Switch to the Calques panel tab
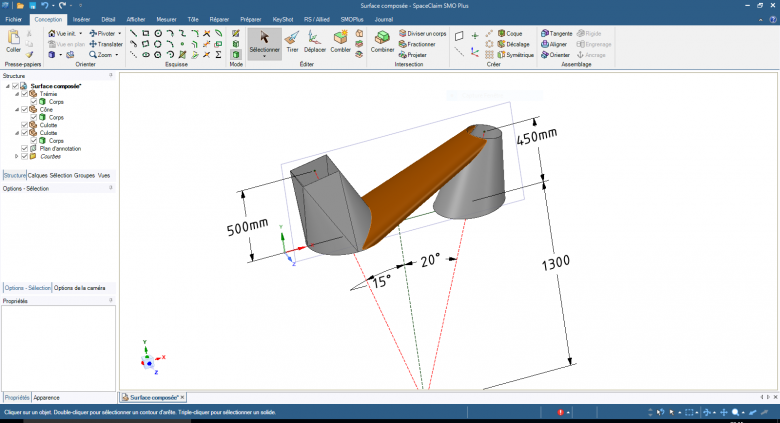Viewport: 780px width, 423px height. click(x=38, y=175)
